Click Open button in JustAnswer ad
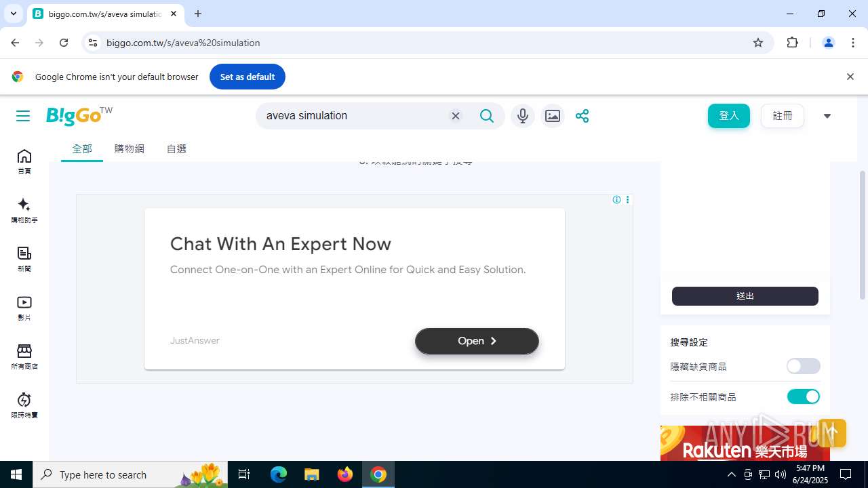The height and width of the screenshot is (488, 868). [x=477, y=341]
